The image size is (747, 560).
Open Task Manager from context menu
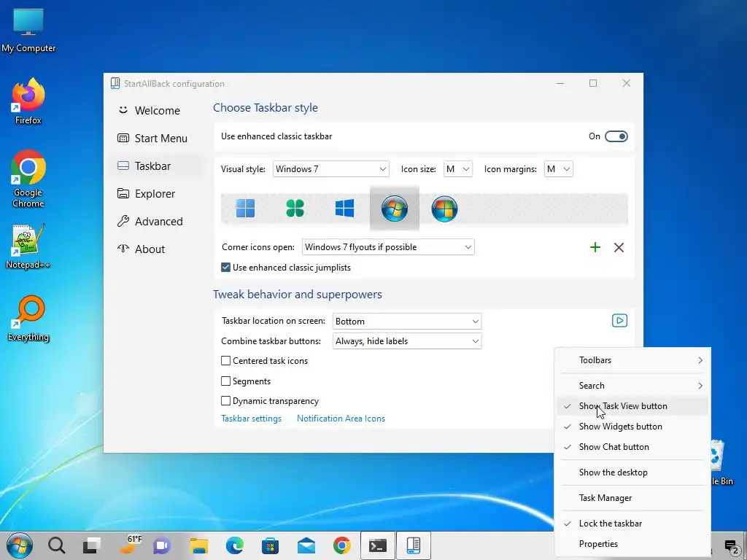[632, 498]
